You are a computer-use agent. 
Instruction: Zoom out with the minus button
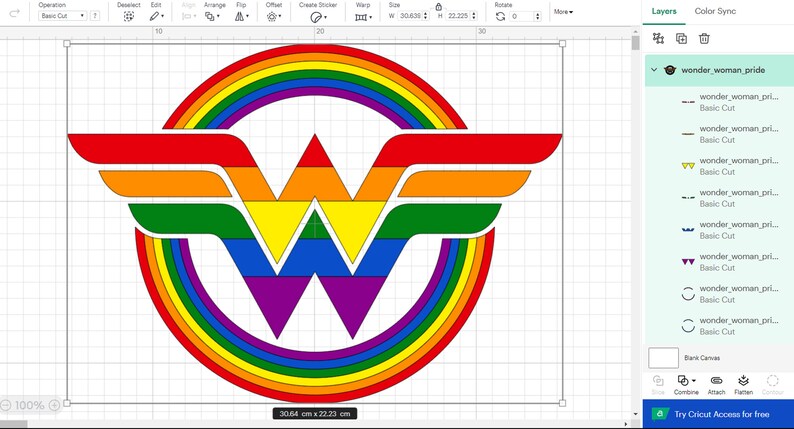(6, 405)
